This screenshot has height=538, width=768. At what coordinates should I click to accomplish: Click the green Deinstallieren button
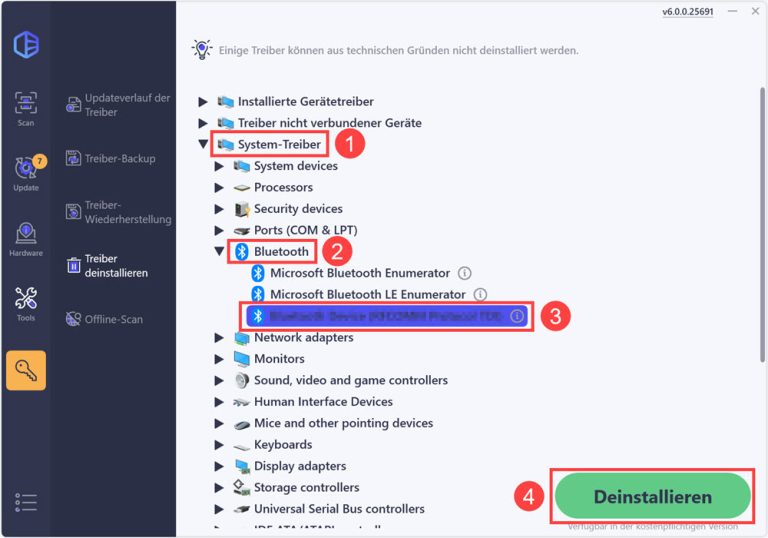coord(652,496)
